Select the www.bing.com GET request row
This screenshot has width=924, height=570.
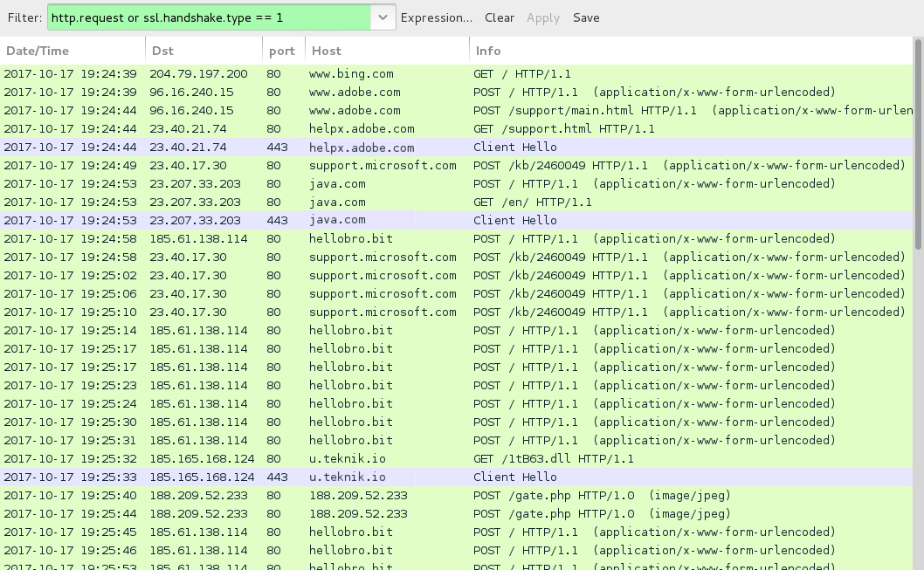456,73
